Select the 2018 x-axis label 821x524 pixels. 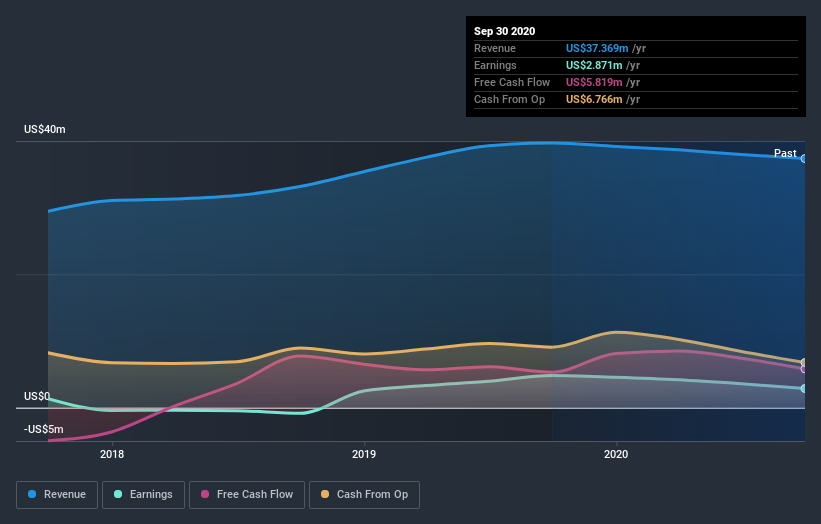point(112,454)
